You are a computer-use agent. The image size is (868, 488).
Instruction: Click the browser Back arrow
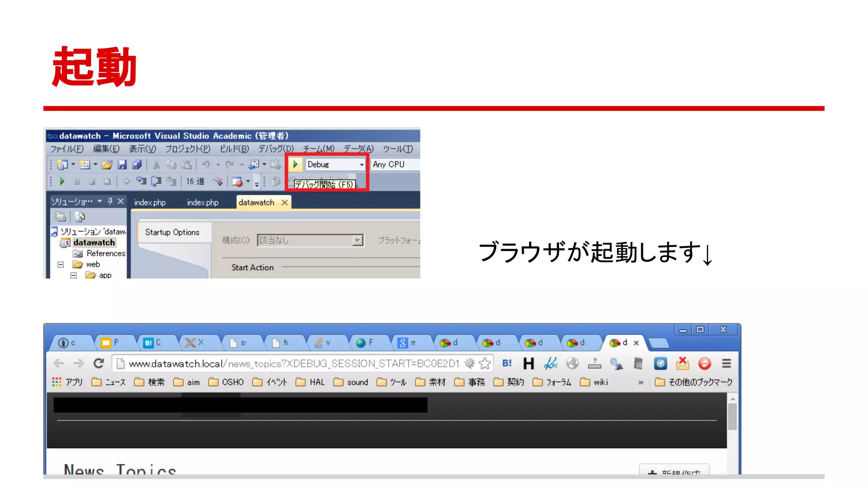click(x=59, y=363)
